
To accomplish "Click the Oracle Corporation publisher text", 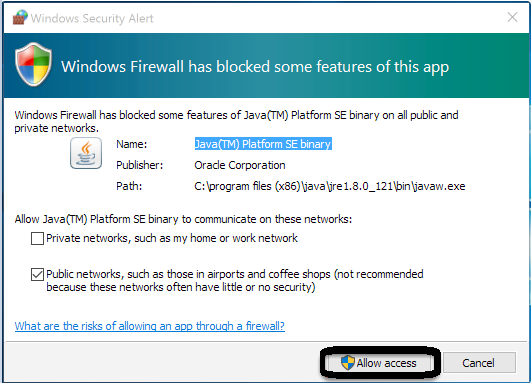I will tap(240, 165).
